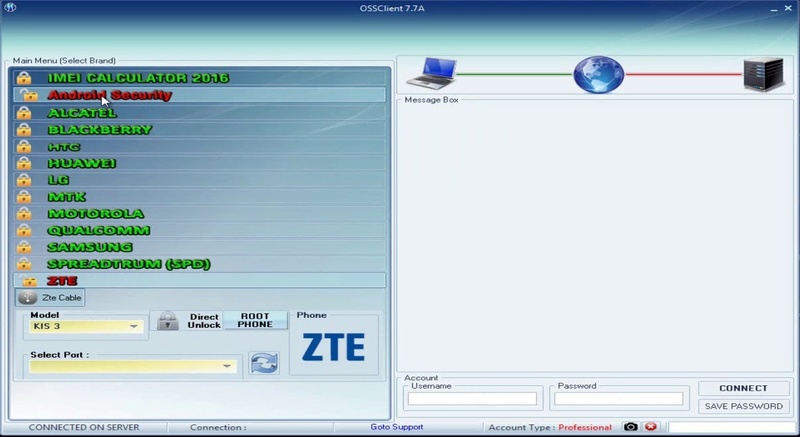Open the ALCATEL brand section
The height and width of the screenshot is (437, 800).
199,113
